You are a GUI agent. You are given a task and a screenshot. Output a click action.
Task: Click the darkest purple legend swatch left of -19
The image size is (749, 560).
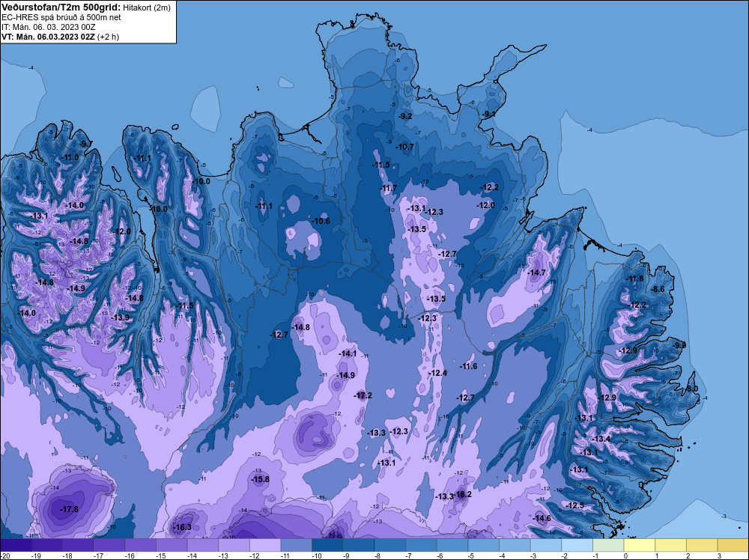coord(16,545)
